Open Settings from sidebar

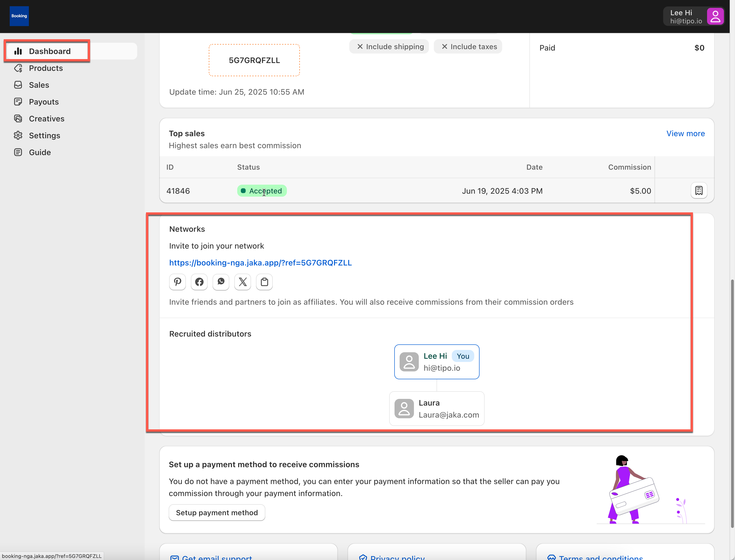click(x=44, y=135)
